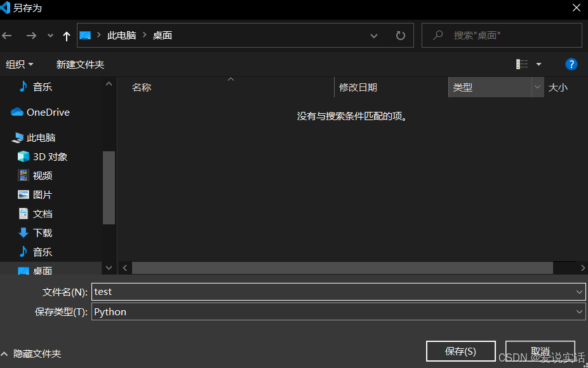
Task: Navigate to 此电脑 via the breadcrumb
Action: [x=123, y=36]
